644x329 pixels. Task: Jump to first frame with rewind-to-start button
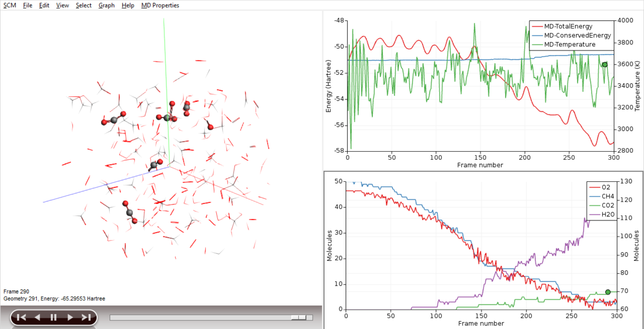[21, 317]
